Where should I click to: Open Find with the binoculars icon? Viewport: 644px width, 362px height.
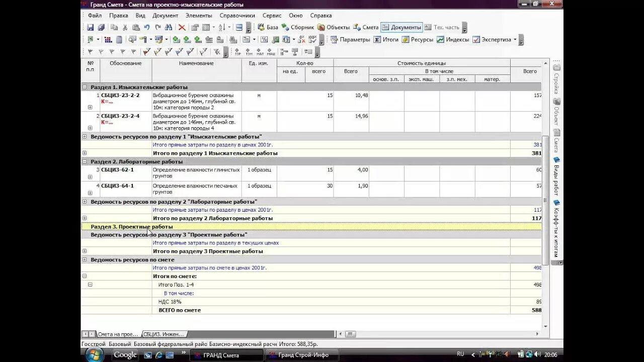coord(169,28)
